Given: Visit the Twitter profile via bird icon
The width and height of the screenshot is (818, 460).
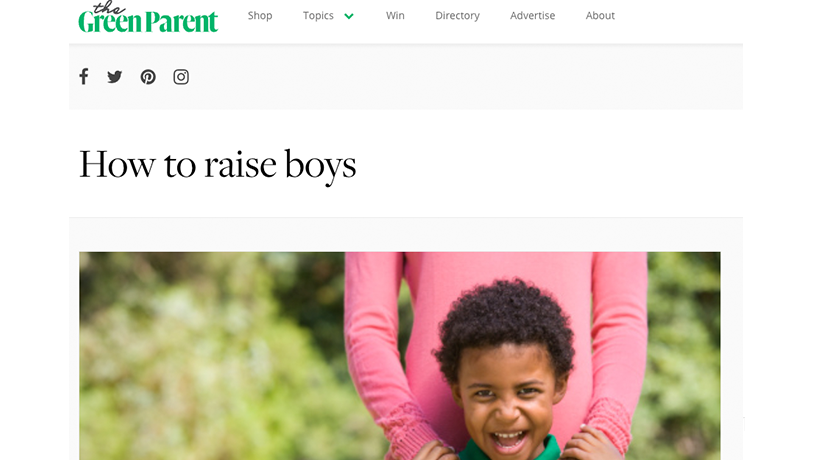Looking at the screenshot, I should [x=115, y=77].
